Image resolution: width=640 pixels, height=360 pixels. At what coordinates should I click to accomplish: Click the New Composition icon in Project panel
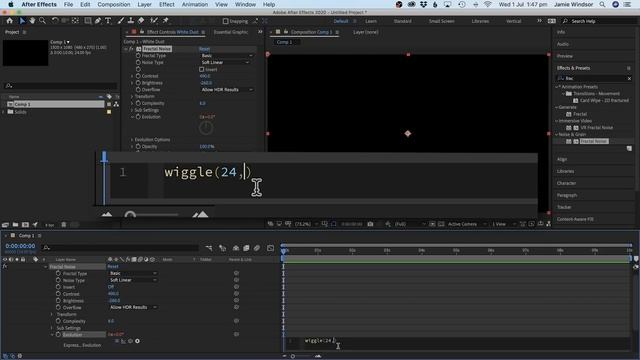pyautogui.click(x=25, y=225)
